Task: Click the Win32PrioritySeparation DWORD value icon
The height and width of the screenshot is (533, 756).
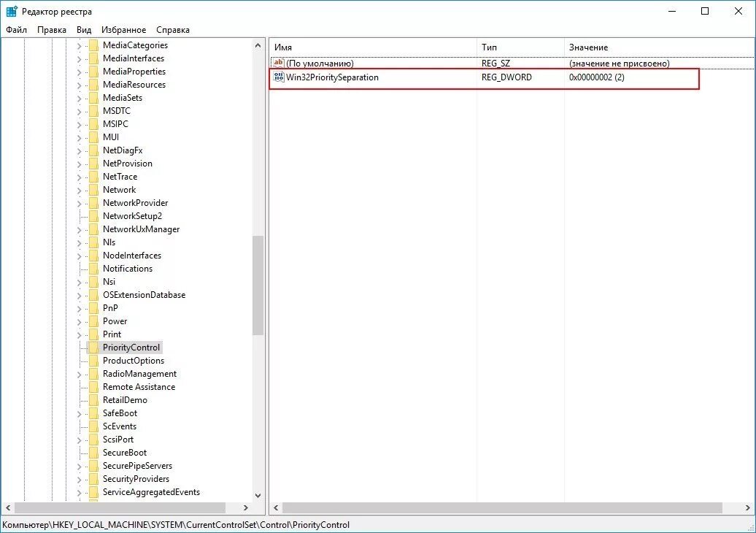Action: click(279, 77)
